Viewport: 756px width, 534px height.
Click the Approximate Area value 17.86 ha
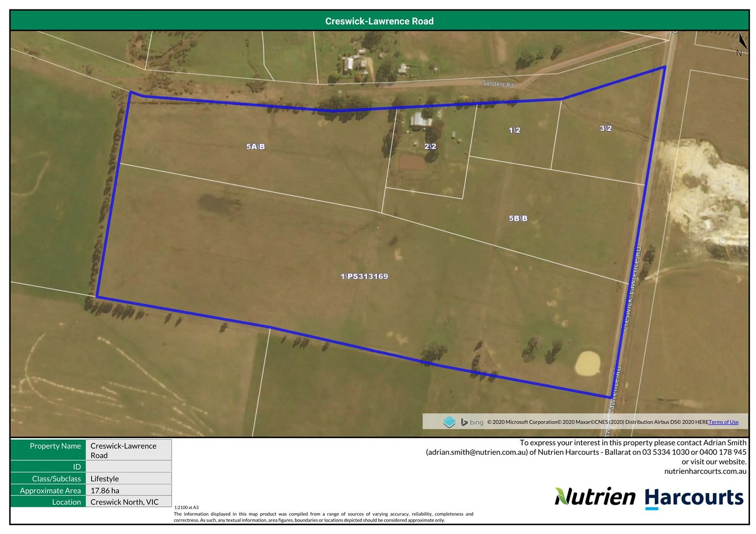click(105, 490)
